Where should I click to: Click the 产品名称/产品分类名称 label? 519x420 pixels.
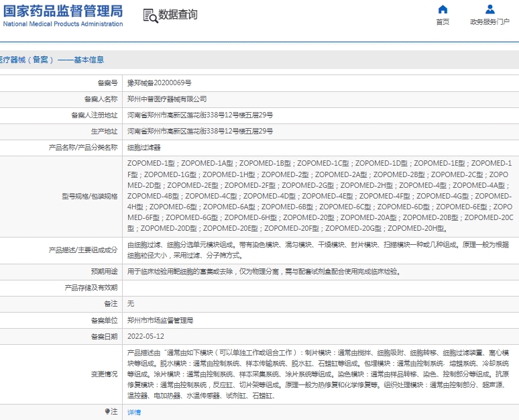[x=83, y=148]
